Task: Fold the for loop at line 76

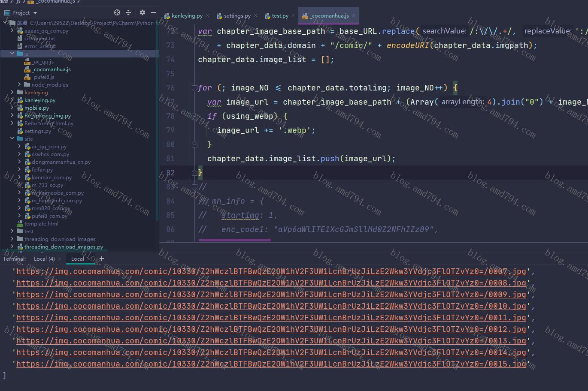Action: 194,88
